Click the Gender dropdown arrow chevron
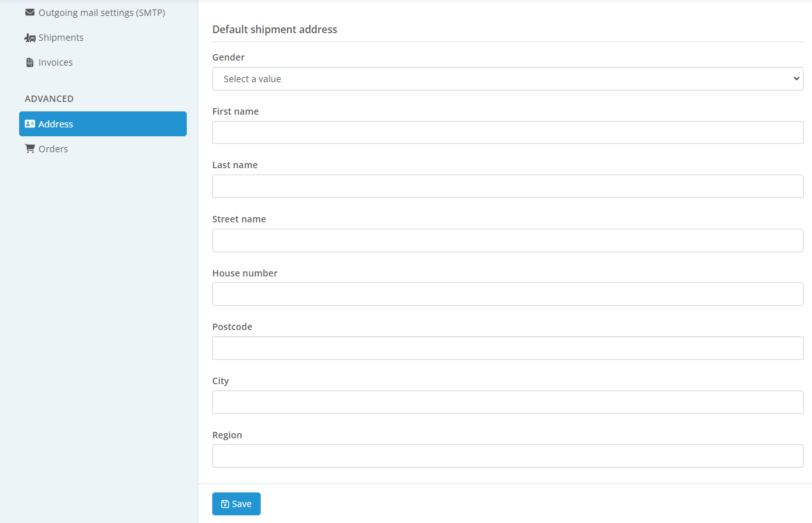 (795, 79)
